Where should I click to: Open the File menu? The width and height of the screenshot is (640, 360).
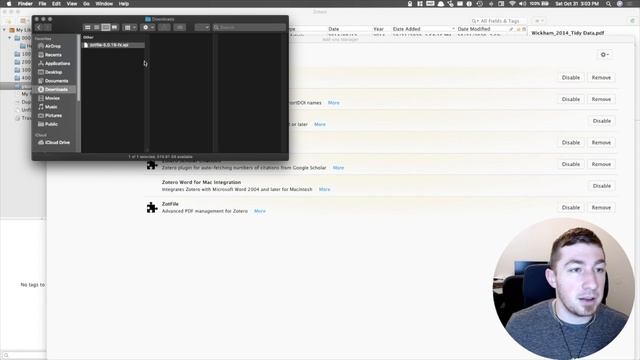point(42,4)
